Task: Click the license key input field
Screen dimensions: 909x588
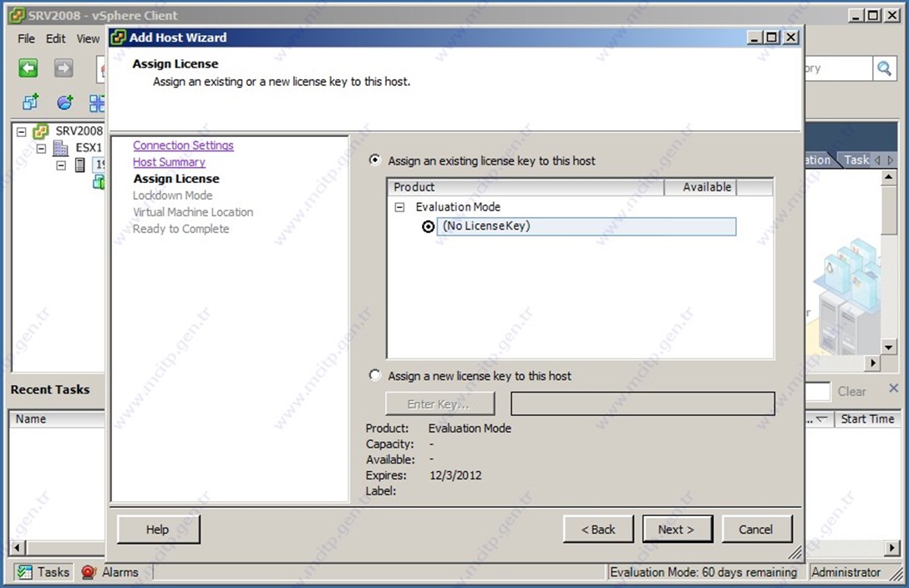Action: (x=642, y=403)
